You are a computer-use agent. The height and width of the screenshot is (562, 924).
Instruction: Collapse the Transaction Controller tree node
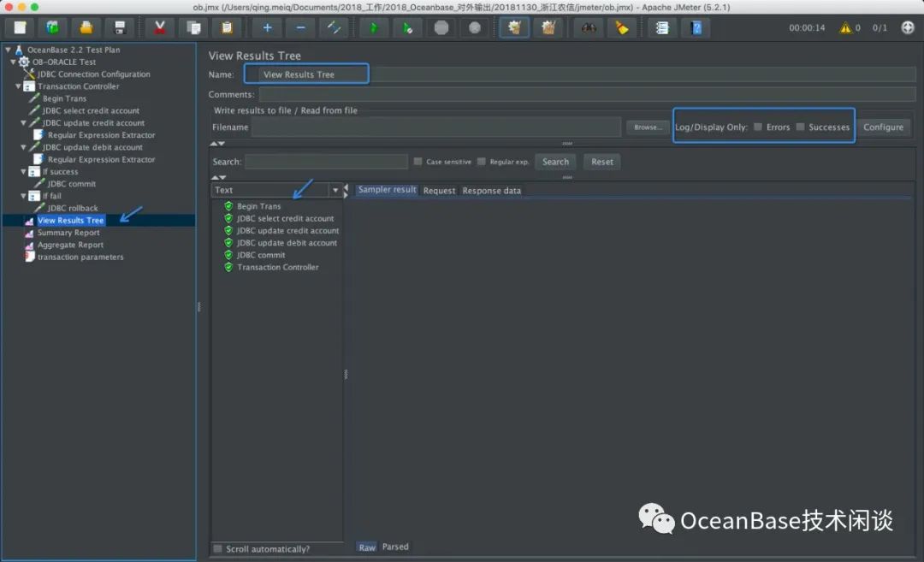tap(19, 86)
